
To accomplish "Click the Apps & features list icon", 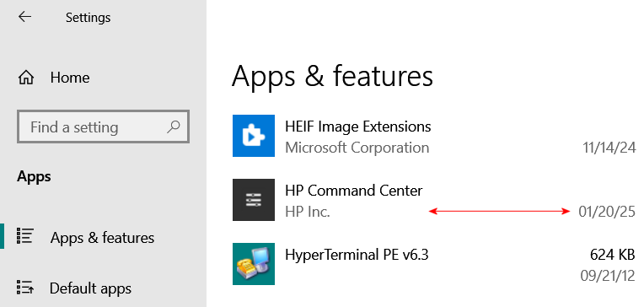I will pos(24,237).
